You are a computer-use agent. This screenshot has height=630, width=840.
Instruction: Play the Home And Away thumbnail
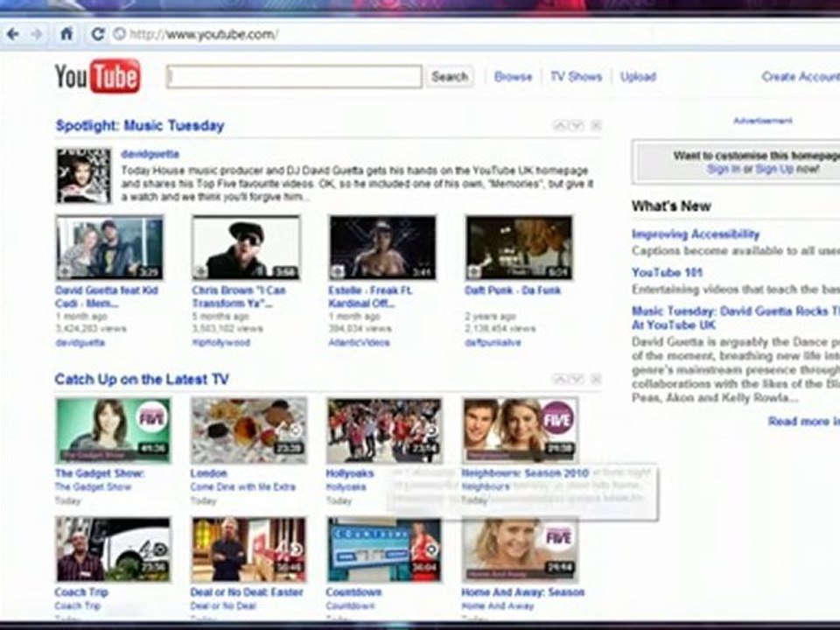coord(520,549)
